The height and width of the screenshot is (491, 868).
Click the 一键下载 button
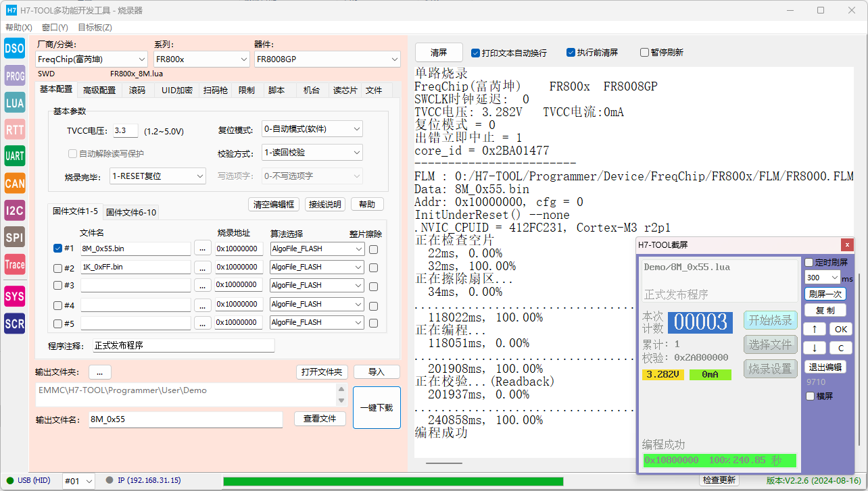(377, 407)
